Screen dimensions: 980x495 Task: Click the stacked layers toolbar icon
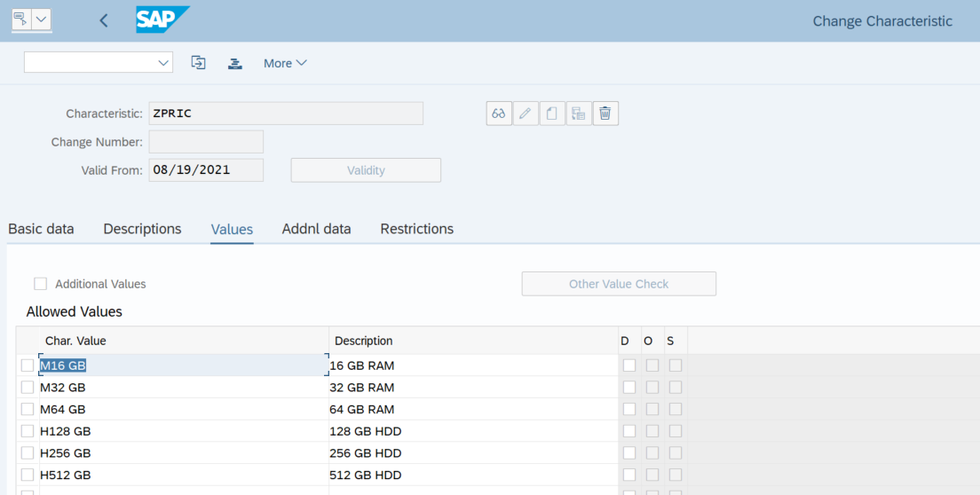point(235,63)
